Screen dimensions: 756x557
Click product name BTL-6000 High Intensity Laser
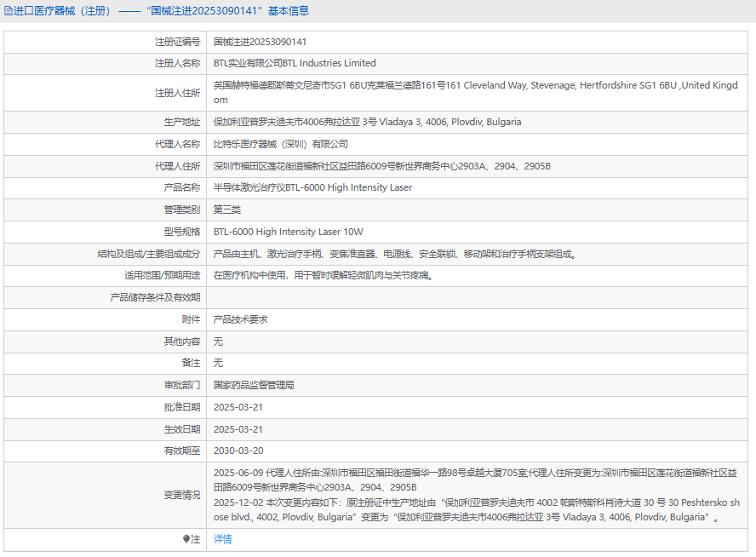[x=312, y=187]
